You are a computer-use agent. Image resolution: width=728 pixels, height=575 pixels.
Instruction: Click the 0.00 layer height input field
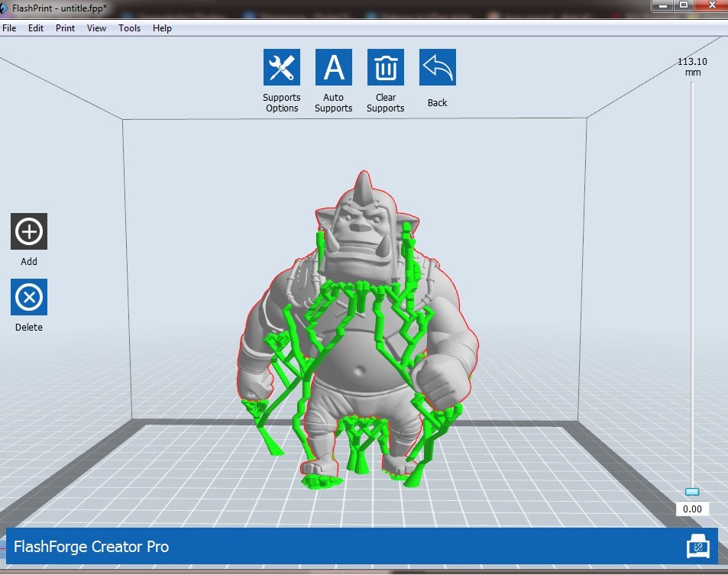[692, 509]
